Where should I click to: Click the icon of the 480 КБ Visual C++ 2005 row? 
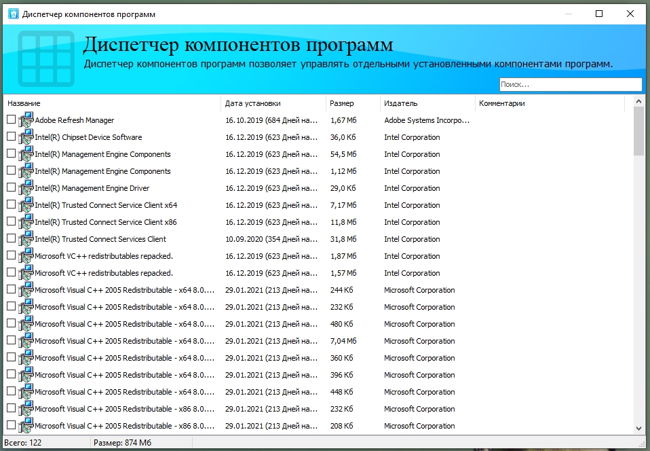click(26, 324)
